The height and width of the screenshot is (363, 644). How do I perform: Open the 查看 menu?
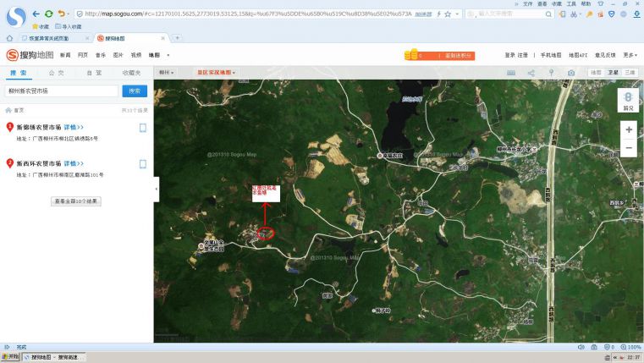click(x=542, y=3)
